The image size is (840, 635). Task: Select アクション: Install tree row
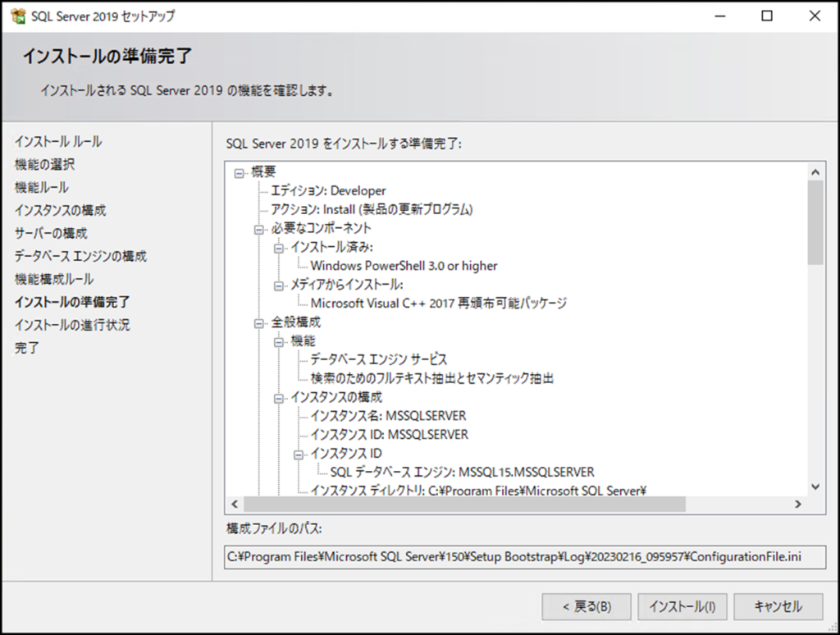point(372,209)
